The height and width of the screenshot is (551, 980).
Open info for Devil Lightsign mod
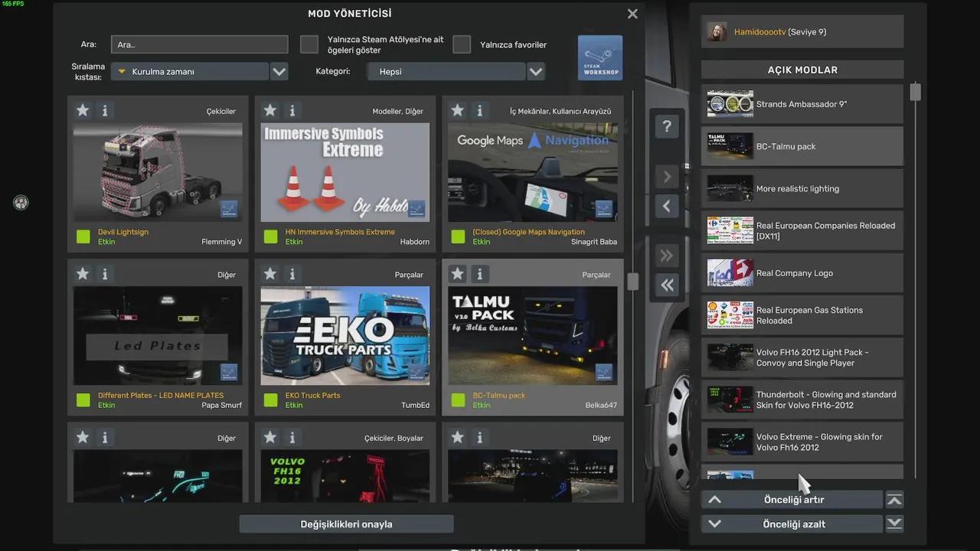105,110
